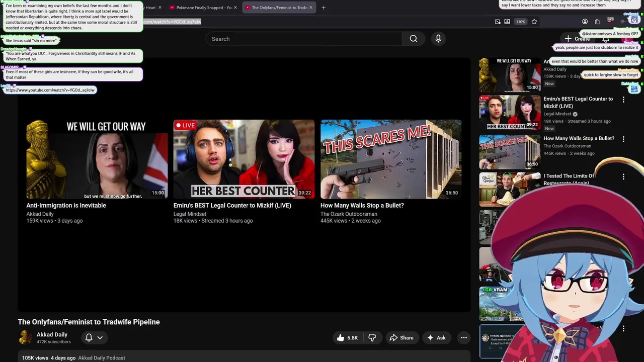Open the browser extensions puzzle icon
The width and height of the screenshot is (644, 362).
coord(597,22)
